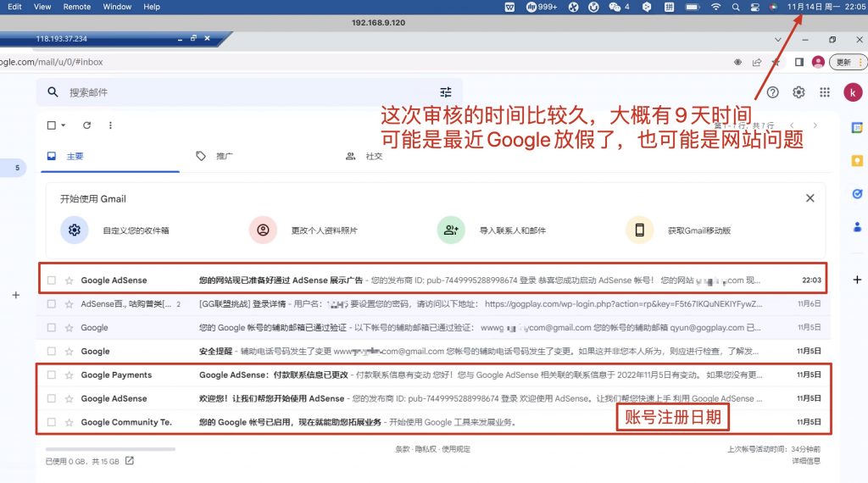Check the Google Payments email checkbox

pyautogui.click(x=52, y=375)
